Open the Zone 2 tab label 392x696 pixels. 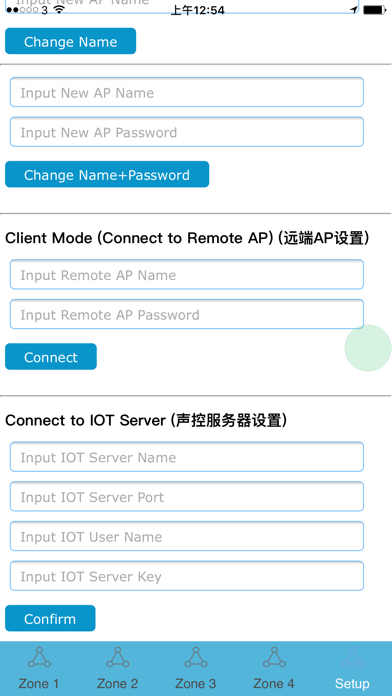coord(117,684)
